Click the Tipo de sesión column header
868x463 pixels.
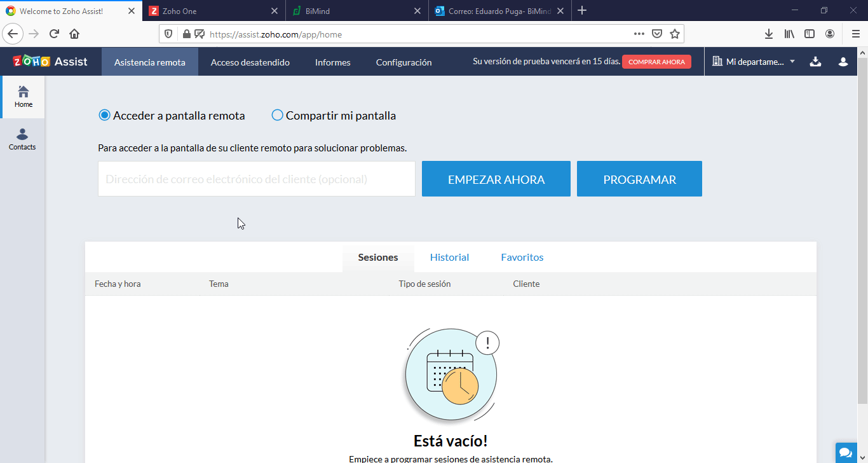point(424,284)
